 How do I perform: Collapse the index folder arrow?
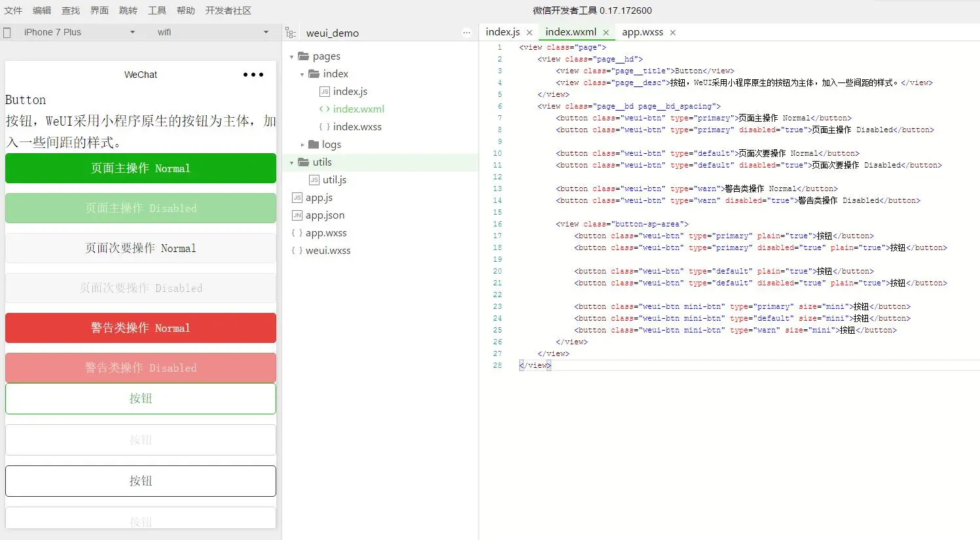[x=302, y=75]
